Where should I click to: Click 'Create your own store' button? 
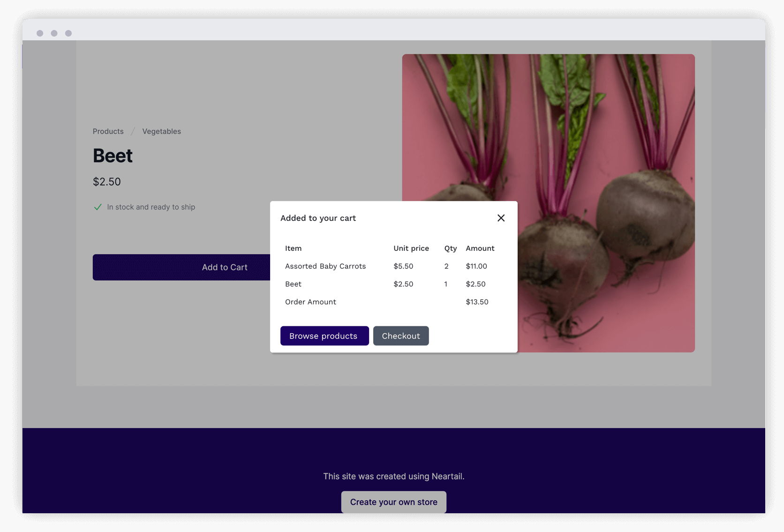[x=393, y=502]
